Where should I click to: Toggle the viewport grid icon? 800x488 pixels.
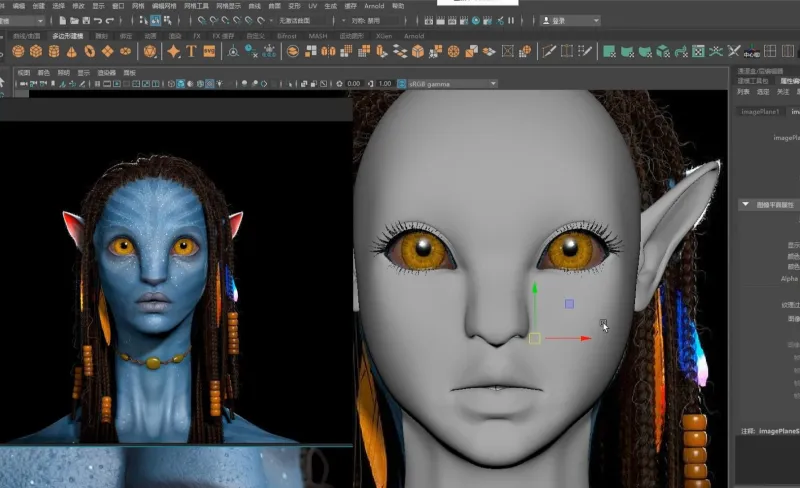(97, 84)
